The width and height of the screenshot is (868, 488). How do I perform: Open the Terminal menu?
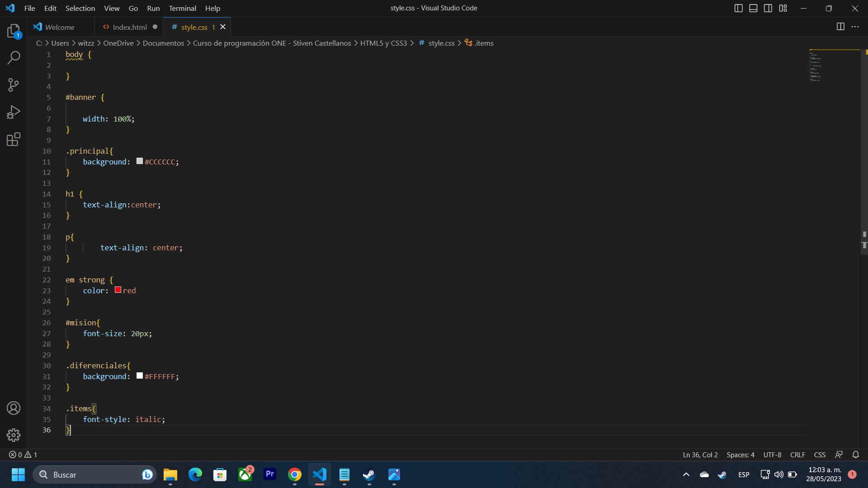click(182, 8)
